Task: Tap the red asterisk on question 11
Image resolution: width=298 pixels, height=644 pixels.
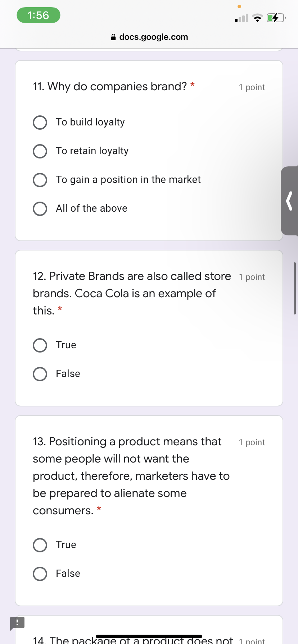Action: pyautogui.click(x=192, y=85)
